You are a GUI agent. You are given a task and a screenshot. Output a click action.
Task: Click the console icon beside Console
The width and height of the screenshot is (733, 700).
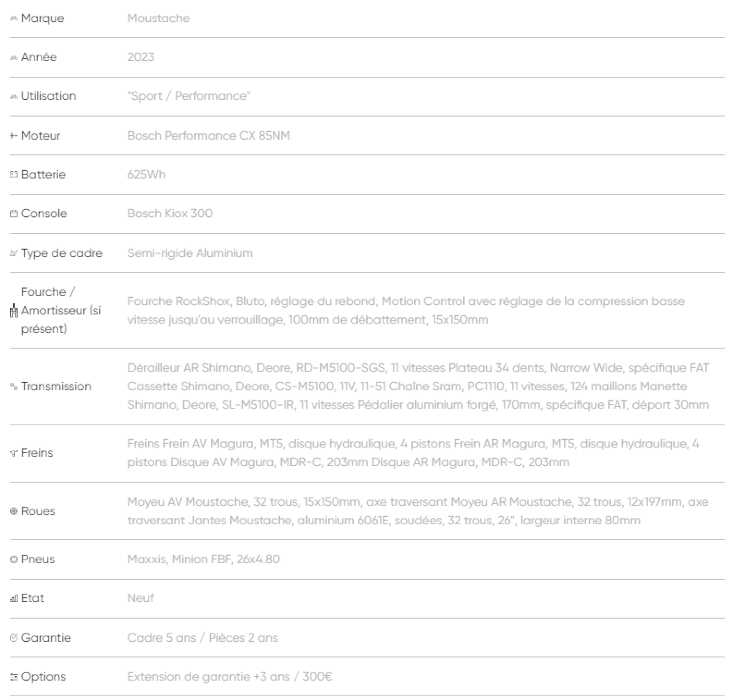(14, 213)
